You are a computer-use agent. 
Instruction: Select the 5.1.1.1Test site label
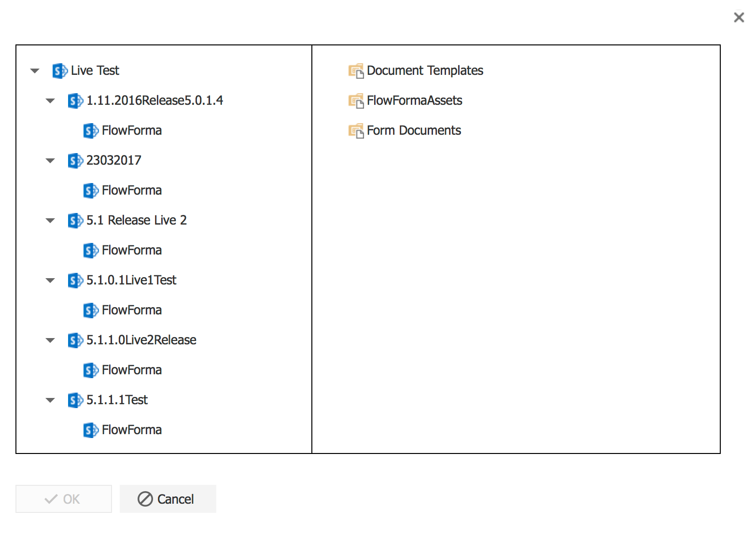click(117, 400)
